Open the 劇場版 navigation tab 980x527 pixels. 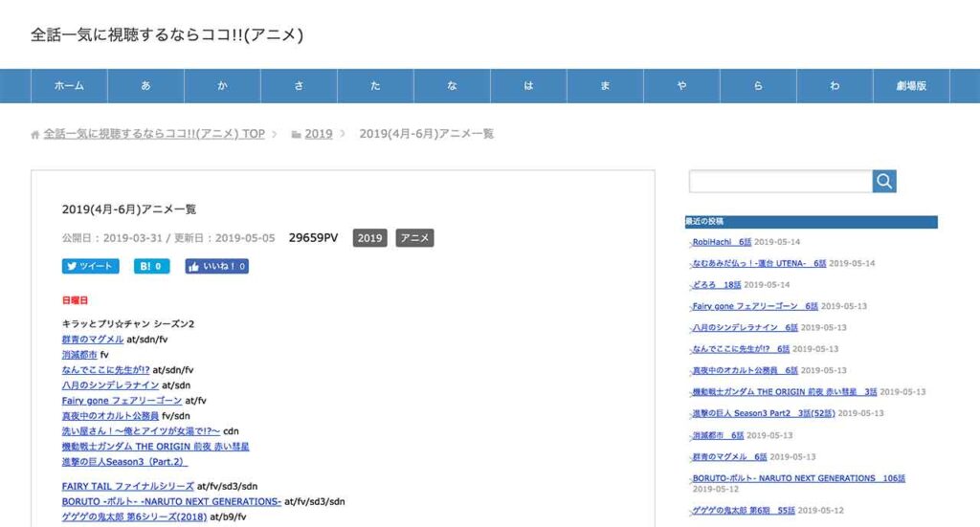coord(911,86)
